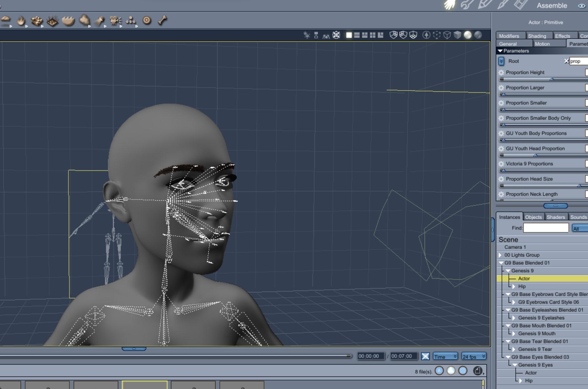Click the gear icon beside Victoria 9 Proportions
588x389 pixels.
pyautogui.click(x=501, y=164)
